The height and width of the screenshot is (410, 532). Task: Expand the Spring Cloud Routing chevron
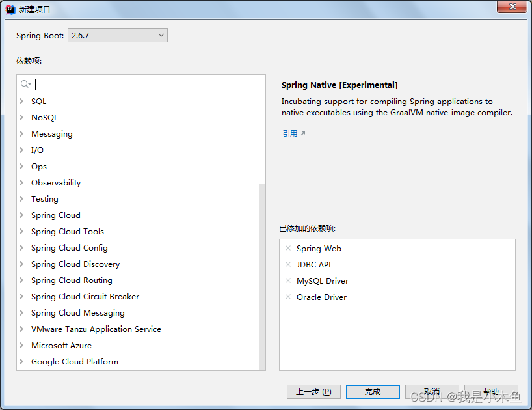click(21, 280)
